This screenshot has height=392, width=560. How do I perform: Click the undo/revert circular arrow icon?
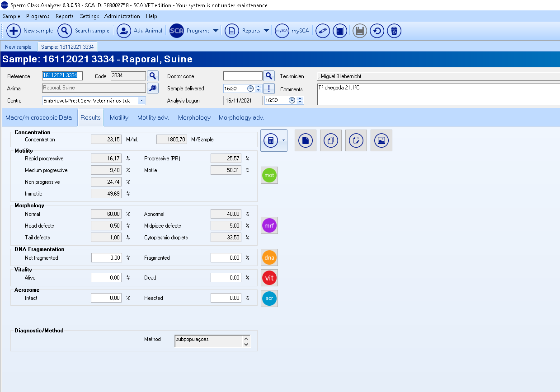[377, 31]
